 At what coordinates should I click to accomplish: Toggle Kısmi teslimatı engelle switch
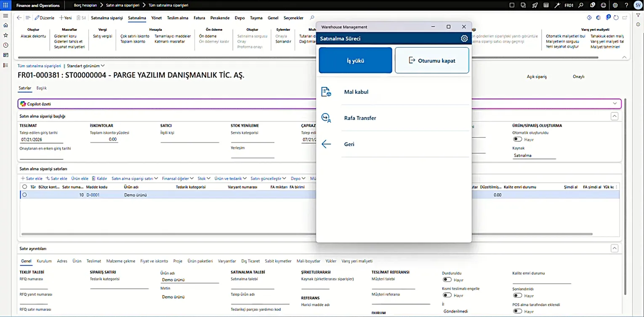point(447,295)
